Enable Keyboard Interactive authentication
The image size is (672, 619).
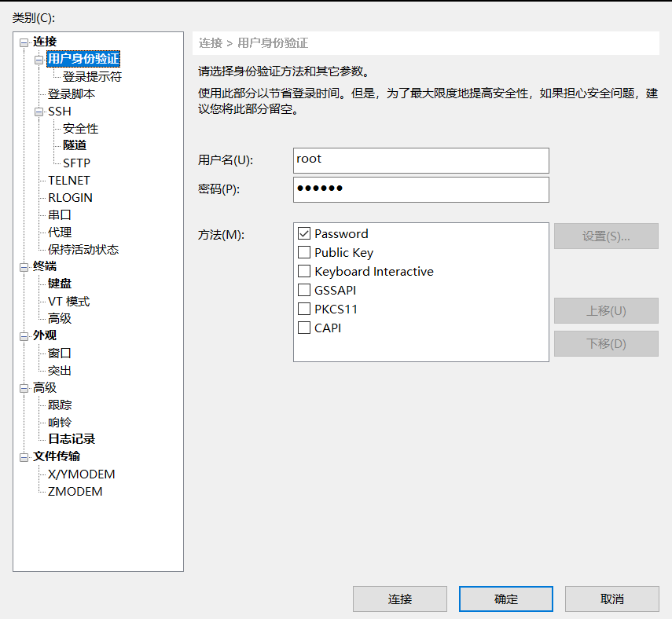[305, 269]
